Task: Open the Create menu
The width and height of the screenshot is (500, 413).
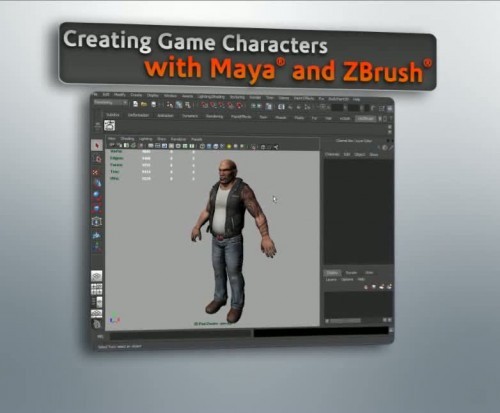Action: click(136, 95)
